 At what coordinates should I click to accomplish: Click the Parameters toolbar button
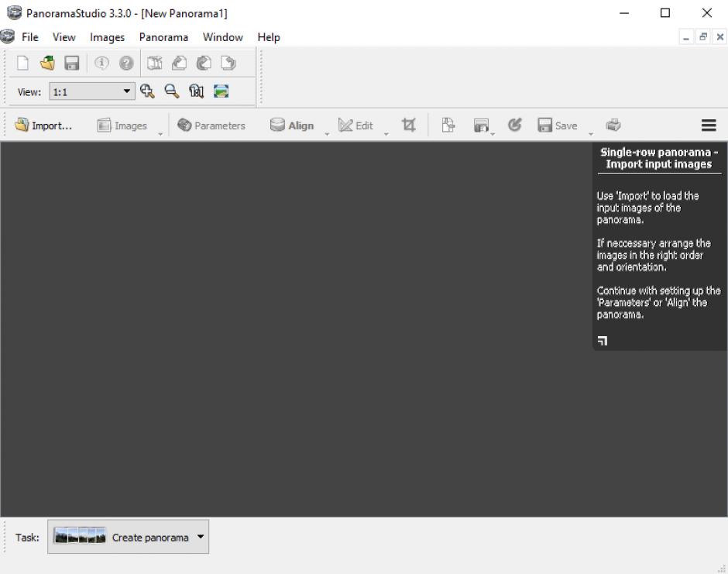(x=211, y=125)
